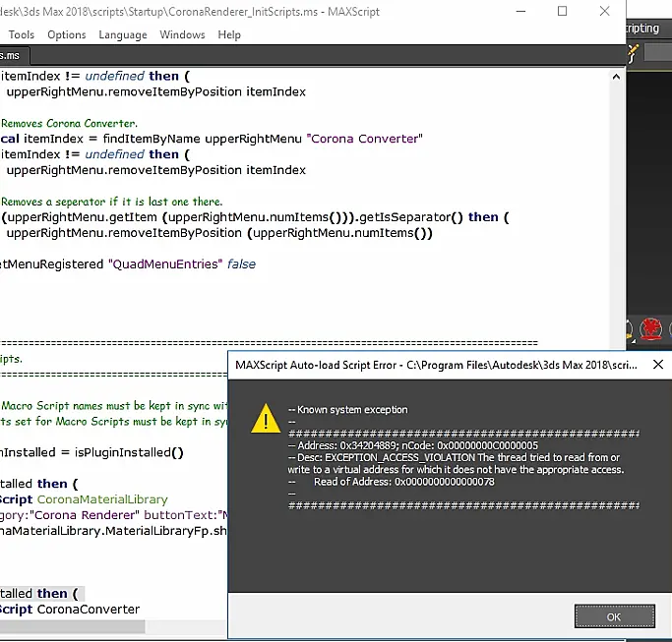The height and width of the screenshot is (642, 672).
Task: Open the Windows menu
Action: click(182, 34)
